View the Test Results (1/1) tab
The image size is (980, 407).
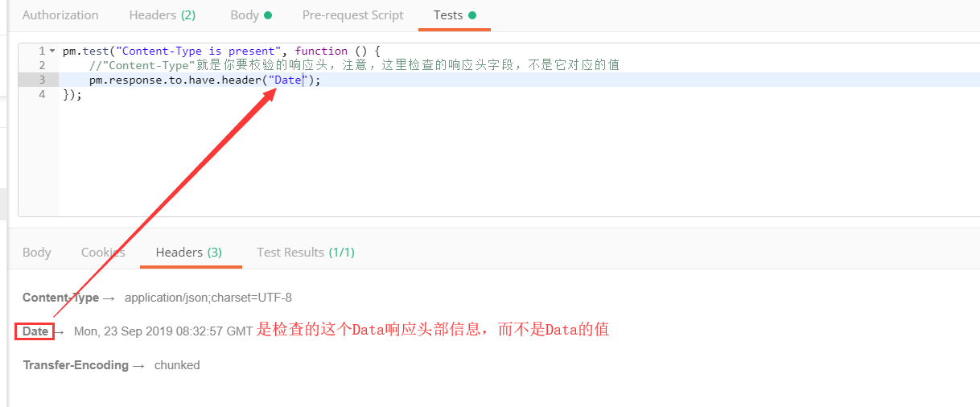click(x=305, y=253)
